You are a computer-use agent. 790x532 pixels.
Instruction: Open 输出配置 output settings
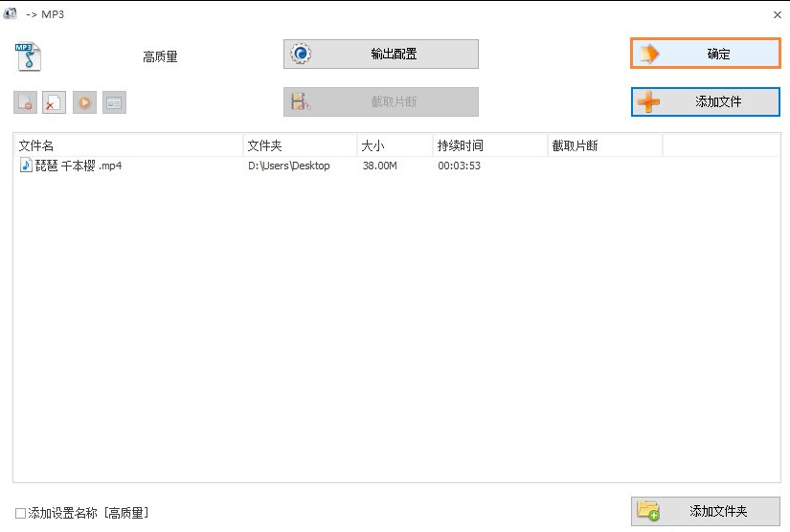pos(381,54)
